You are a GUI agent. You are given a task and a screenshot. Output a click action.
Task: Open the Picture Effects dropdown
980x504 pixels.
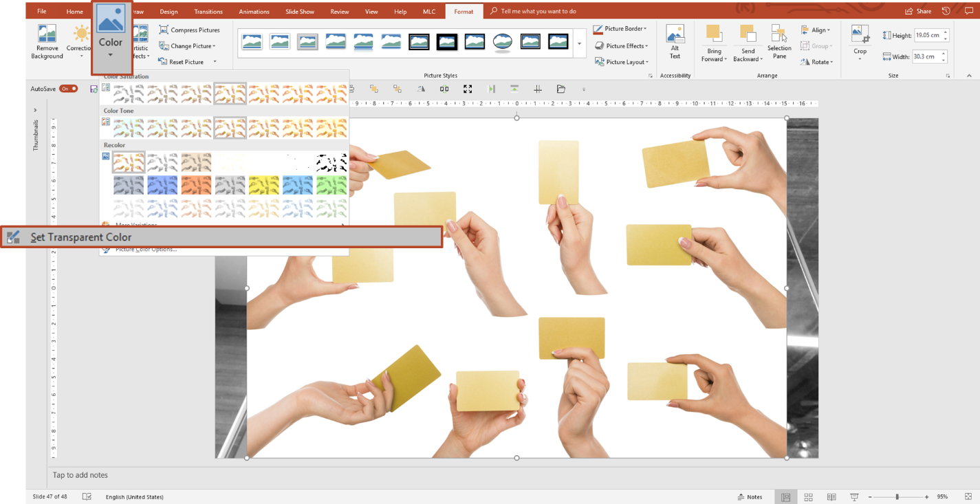tap(620, 45)
